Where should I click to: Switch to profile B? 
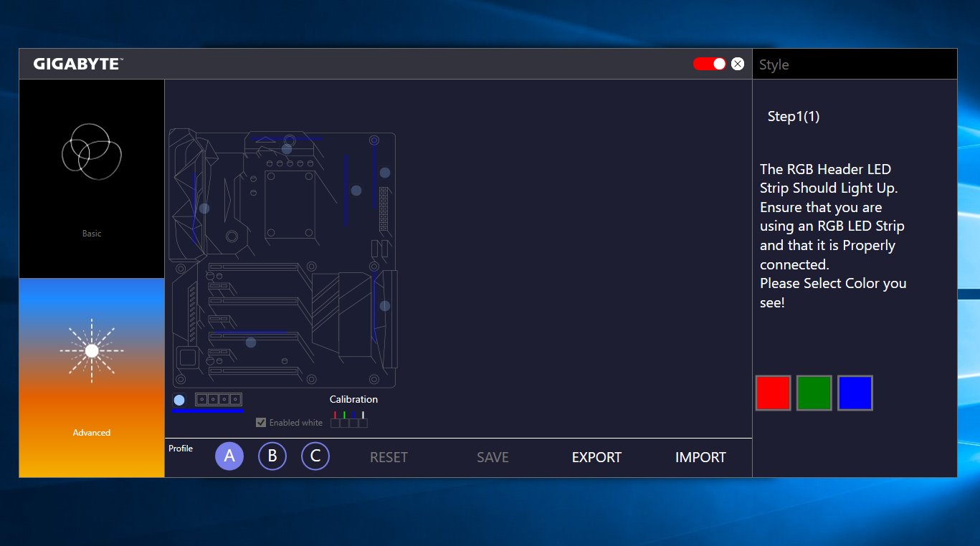272,456
